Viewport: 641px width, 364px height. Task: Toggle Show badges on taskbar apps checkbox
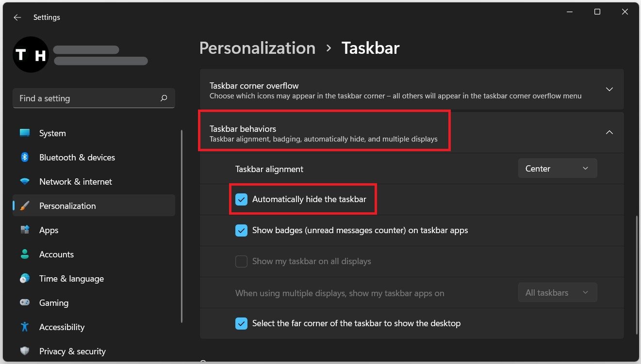(x=241, y=230)
